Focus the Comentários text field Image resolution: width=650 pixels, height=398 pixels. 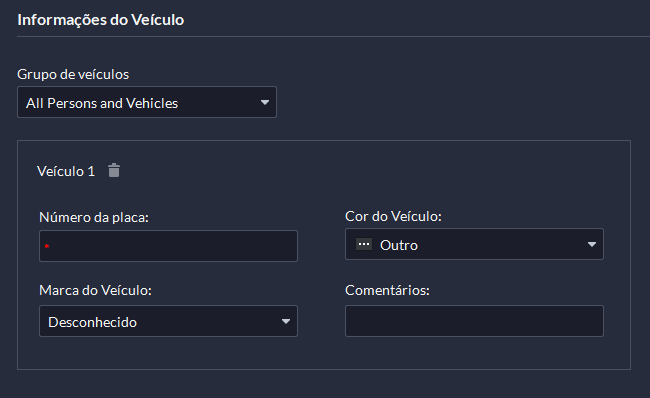pos(474,321)
